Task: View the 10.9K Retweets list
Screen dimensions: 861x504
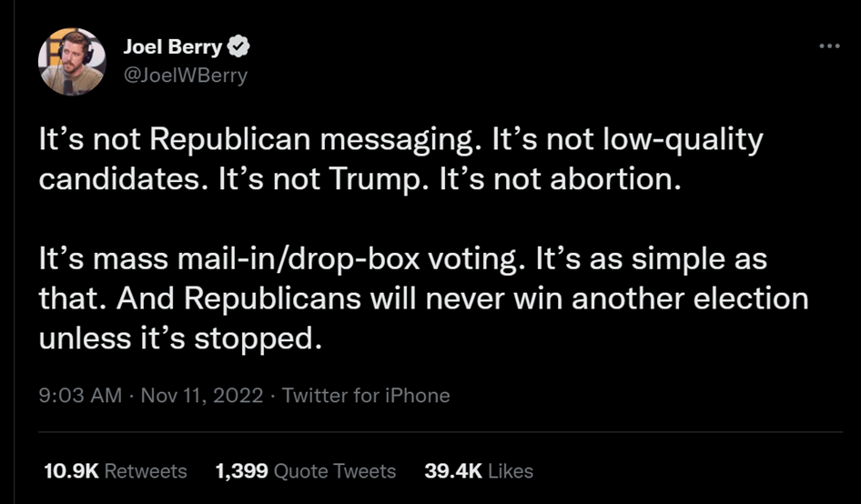Action: pos(115,471)
